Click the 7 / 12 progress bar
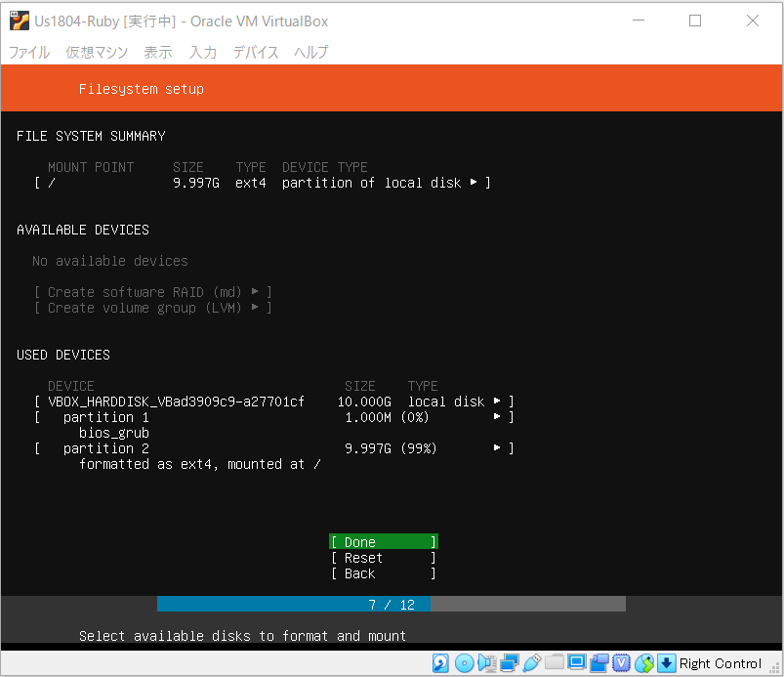784x677 pixels. tap(391, 604)
